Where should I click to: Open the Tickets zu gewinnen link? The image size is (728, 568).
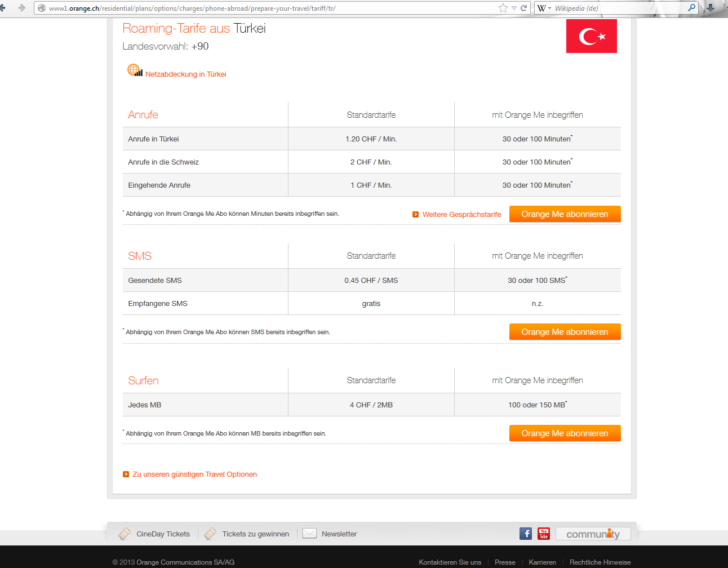coord(256,534)
